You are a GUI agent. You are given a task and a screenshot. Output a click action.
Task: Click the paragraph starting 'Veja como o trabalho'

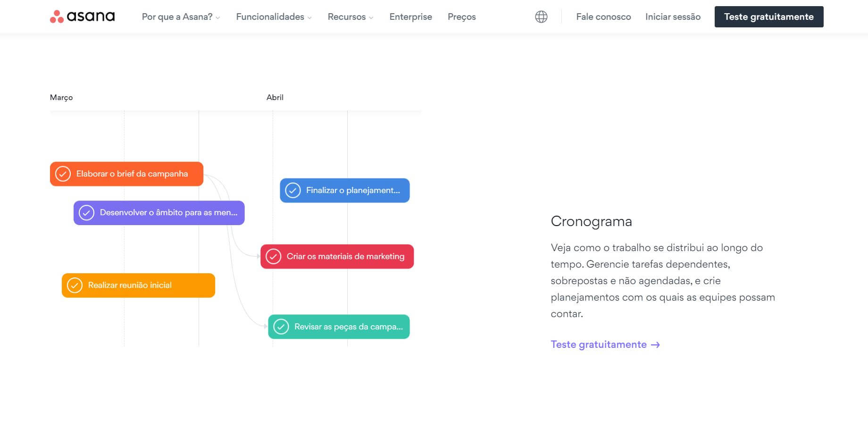(x=663, y=280)
